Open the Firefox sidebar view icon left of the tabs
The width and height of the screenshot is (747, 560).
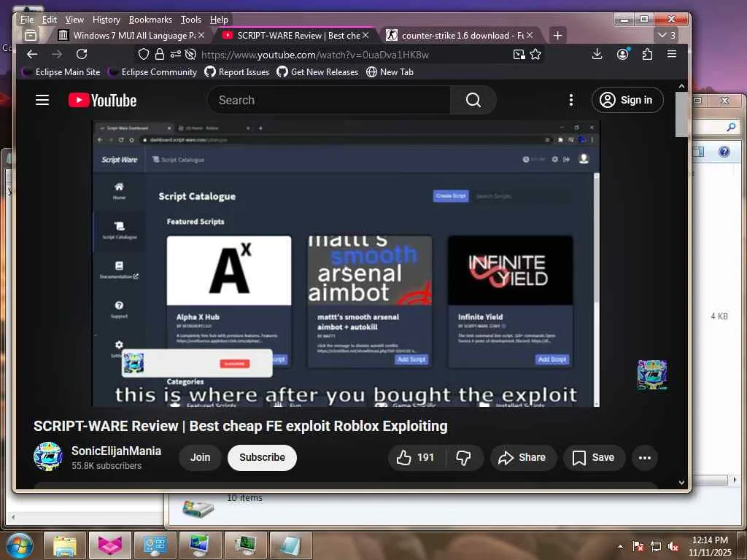[x=31, y=35]
